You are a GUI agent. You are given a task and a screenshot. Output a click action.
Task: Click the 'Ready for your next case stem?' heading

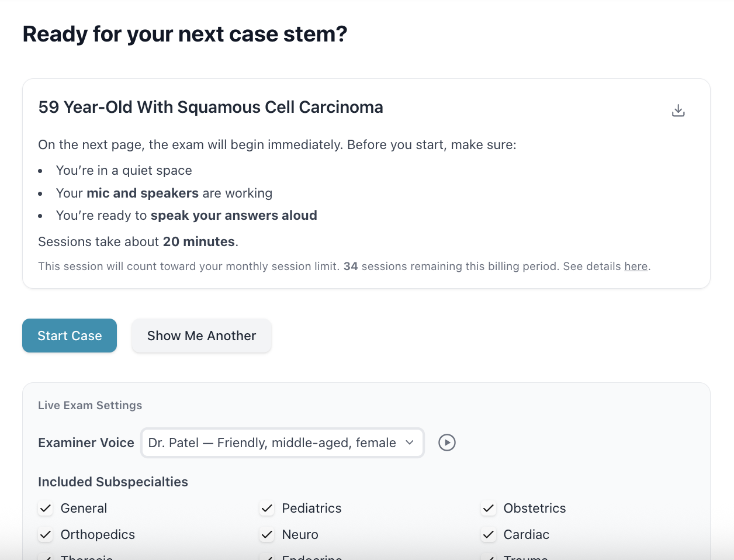(x=185, y=34)
